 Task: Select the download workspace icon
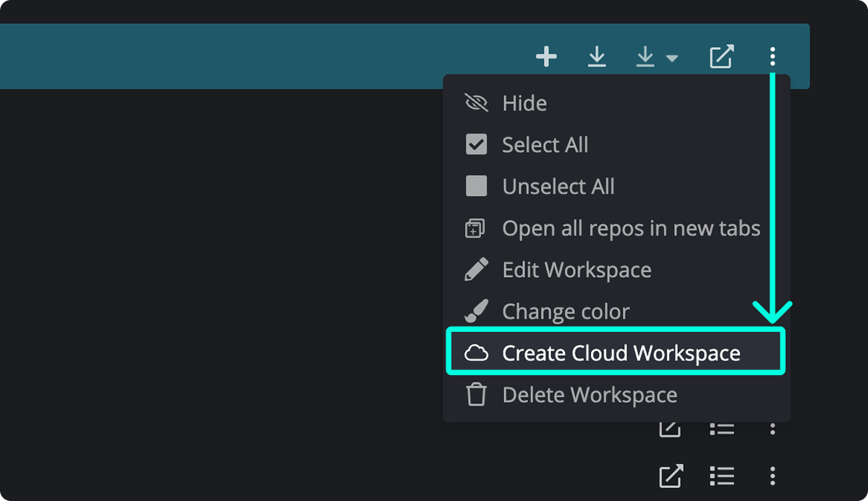coord(596,56)
